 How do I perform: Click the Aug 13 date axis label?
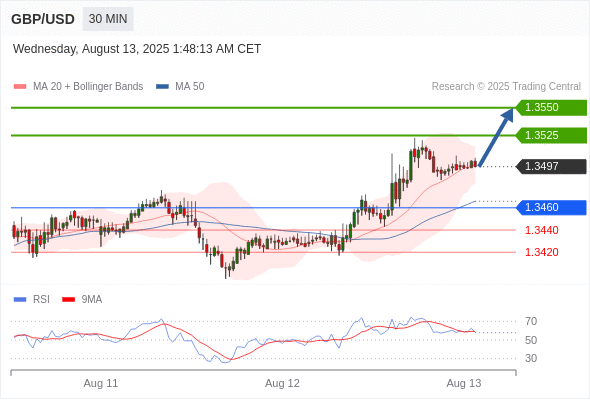coord(464,383)
